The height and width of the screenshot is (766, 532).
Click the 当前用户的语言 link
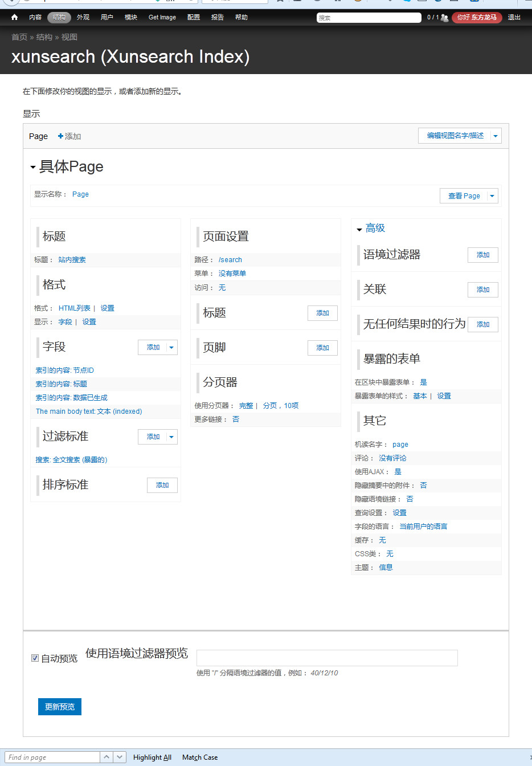pyautogui.click(x=423, y=527)
